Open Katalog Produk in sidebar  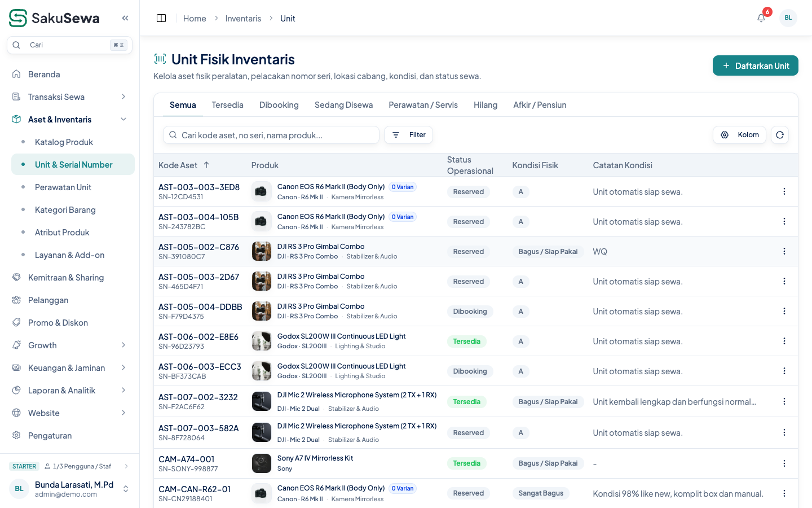(x=73, y=142)
